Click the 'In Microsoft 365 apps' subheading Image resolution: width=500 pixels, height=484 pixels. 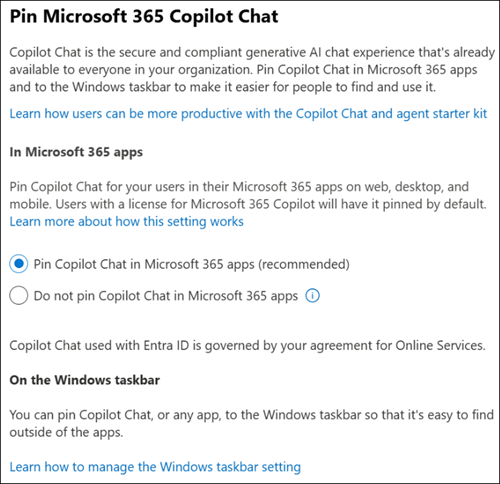coord(76,152)
